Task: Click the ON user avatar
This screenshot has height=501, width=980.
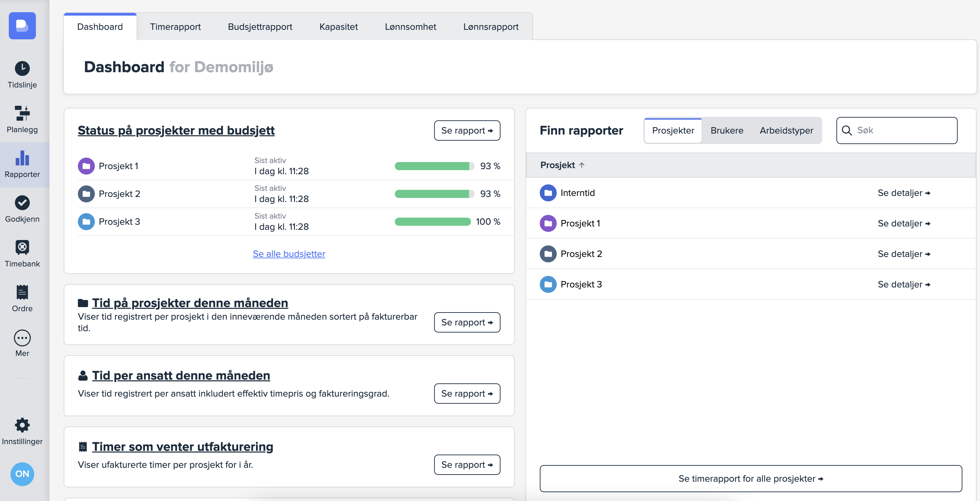Action: [x=22, y=474]
